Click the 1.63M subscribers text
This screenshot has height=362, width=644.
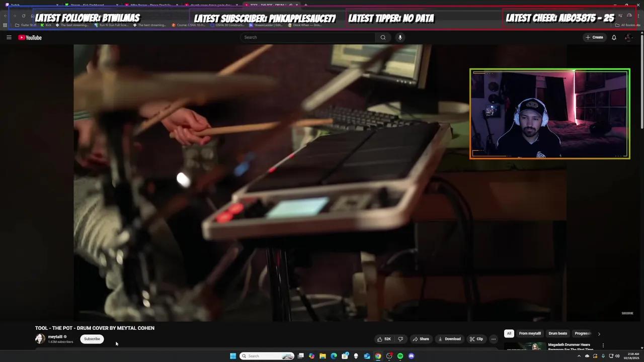point(60,342)
